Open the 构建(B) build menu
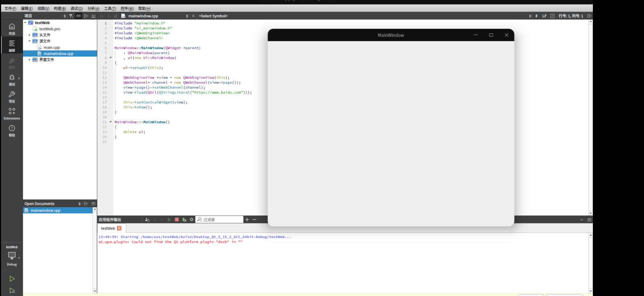Viewport: 644px width, 296px height. point(60,8)
